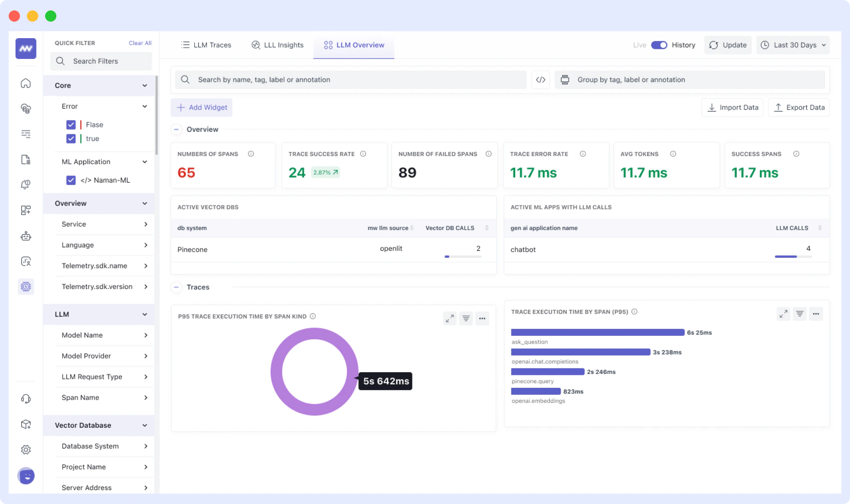Click filter icon on donut chart widget
Viewport: 850px width, 504px height.
tap(466, 319)
